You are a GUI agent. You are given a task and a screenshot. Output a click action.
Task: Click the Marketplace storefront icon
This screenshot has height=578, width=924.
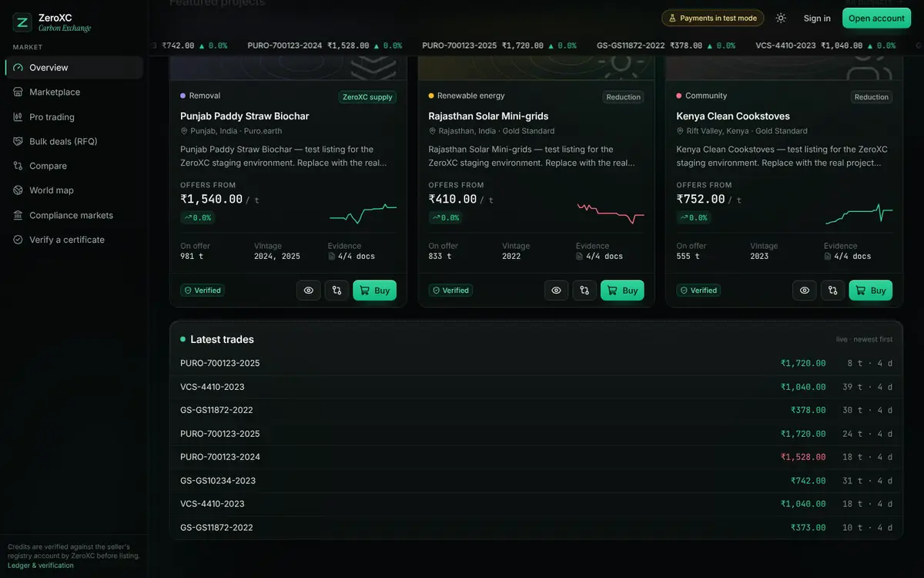(x=18, y=92)
